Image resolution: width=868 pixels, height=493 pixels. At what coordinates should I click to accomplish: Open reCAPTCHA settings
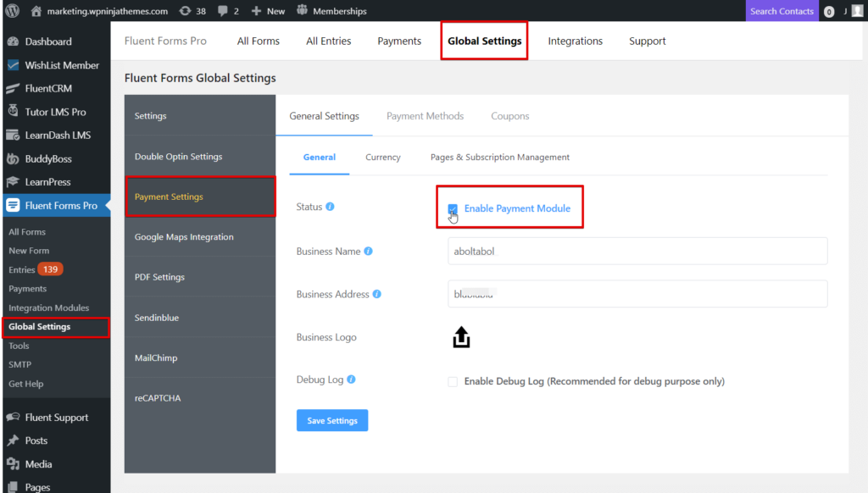coord(200,398)
